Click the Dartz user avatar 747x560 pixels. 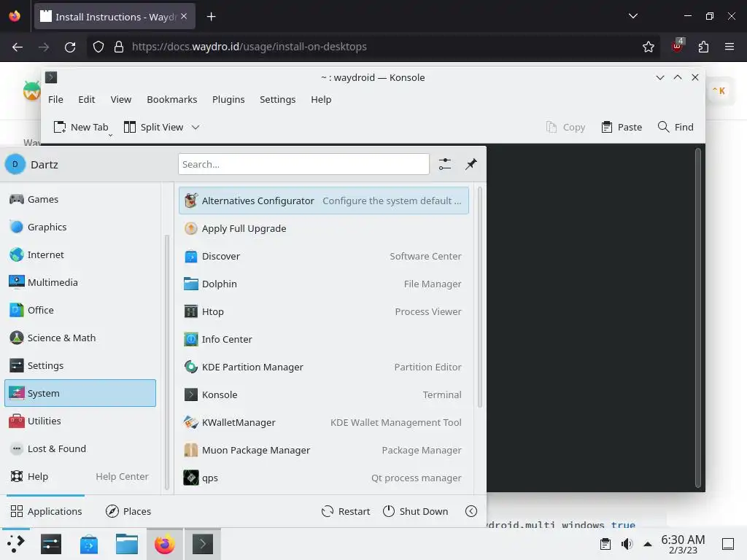(15, 164)
